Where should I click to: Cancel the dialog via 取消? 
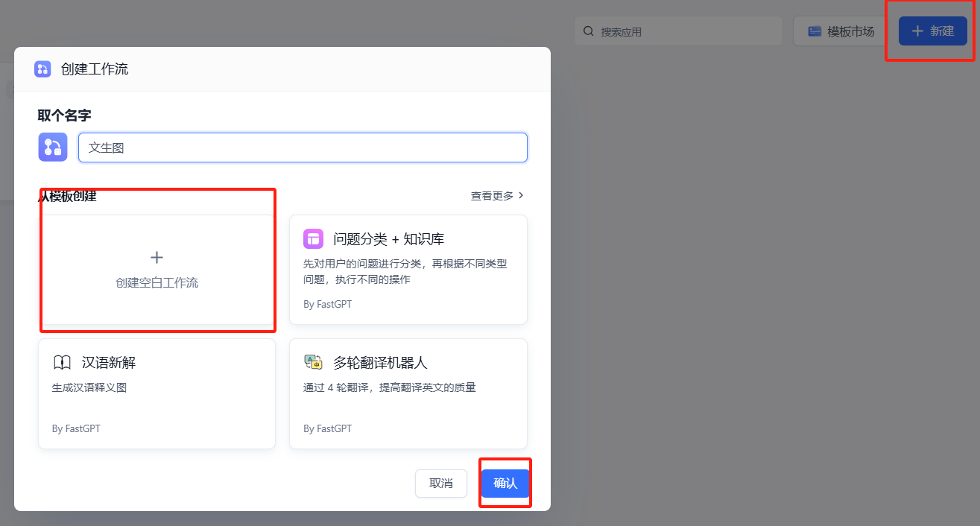[x=440, y=483]
